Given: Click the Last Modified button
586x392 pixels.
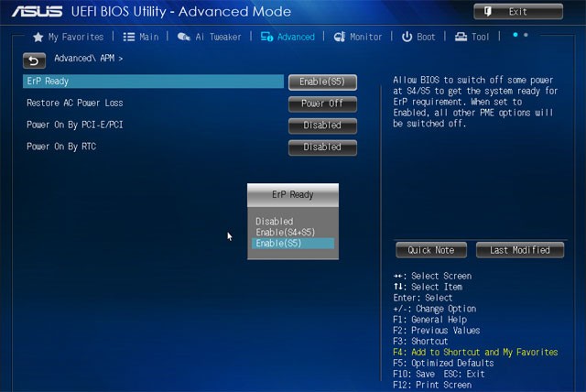Looking at the screenshot, I should coord(520,250).
